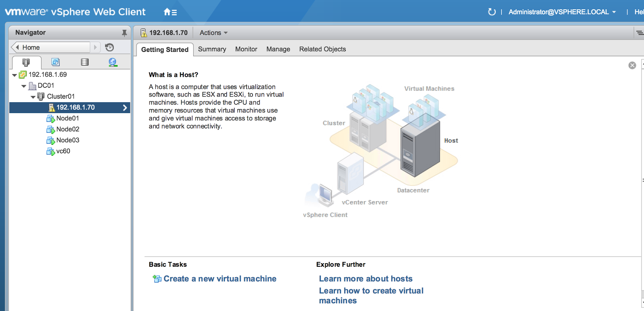Click the 'What is a Host?' heading
The image size is (644, 311).
(173, 75)
